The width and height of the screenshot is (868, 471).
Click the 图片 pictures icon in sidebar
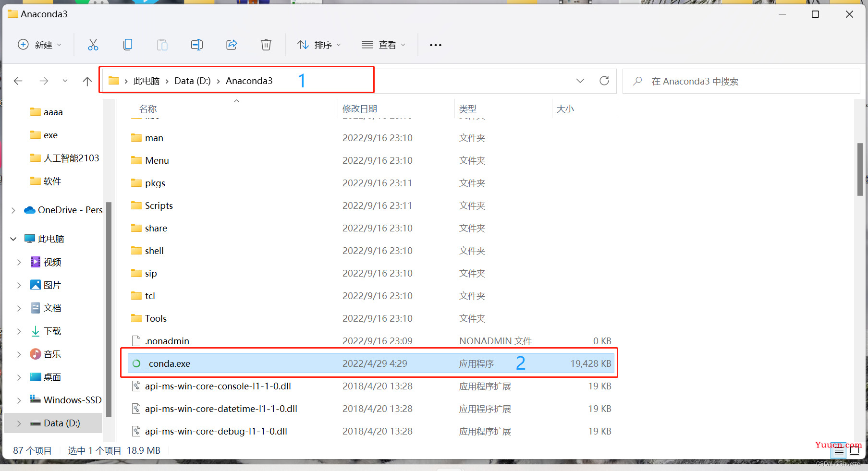[36, 285]
